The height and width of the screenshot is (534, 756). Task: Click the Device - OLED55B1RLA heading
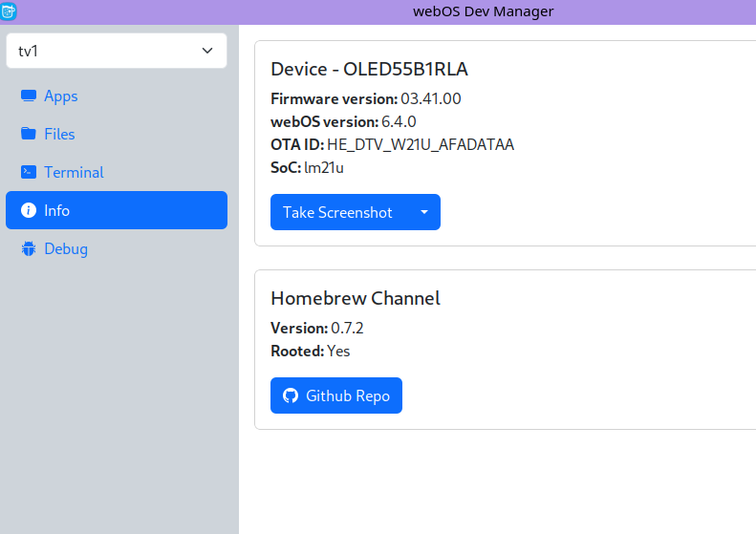pos(369,69)
